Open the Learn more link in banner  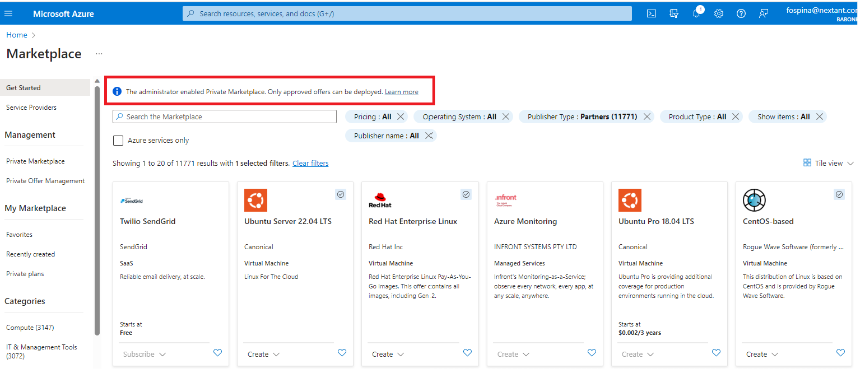[402, 92]
